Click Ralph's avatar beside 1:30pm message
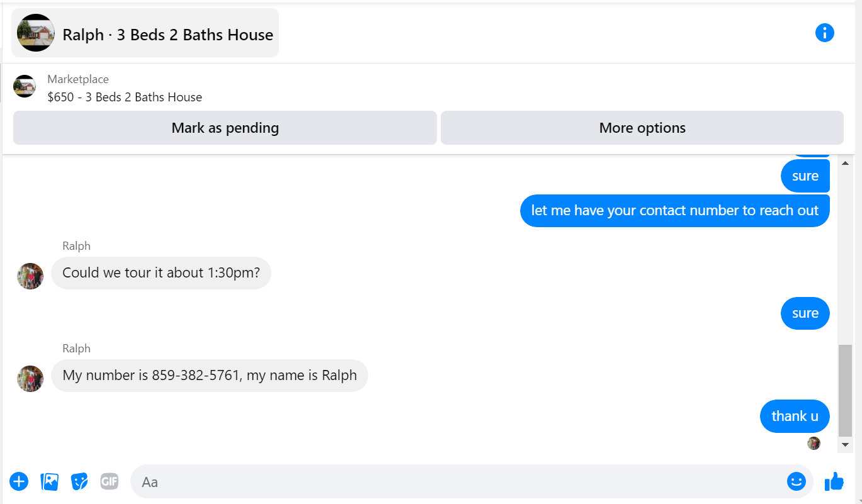The image size is (862, 504). 30,276
